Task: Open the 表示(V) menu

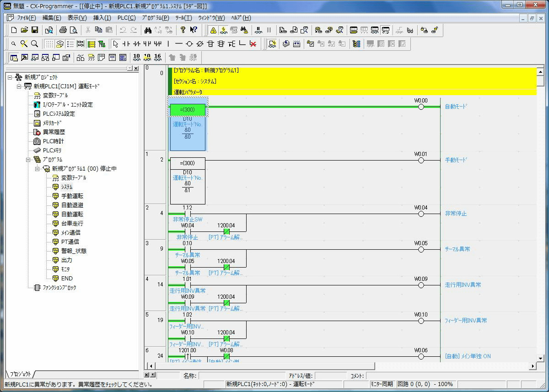Action: (x=77, y=18)
